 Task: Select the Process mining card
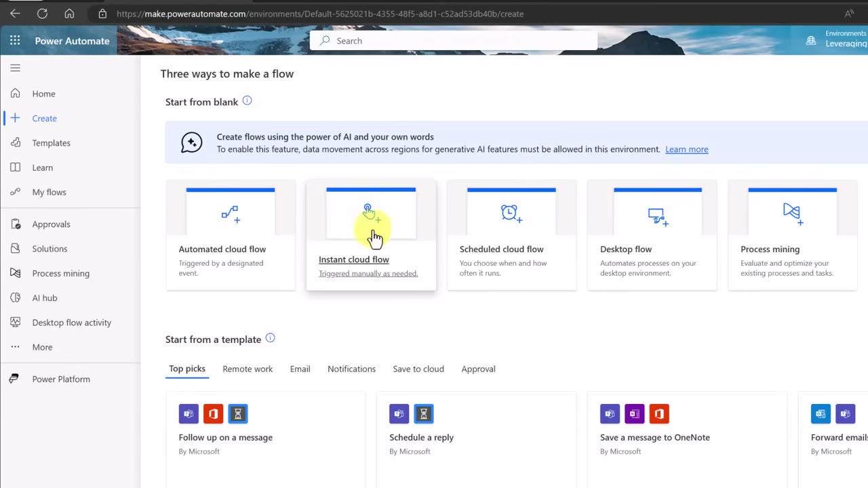pyautogui.click(x=793, y=235)
